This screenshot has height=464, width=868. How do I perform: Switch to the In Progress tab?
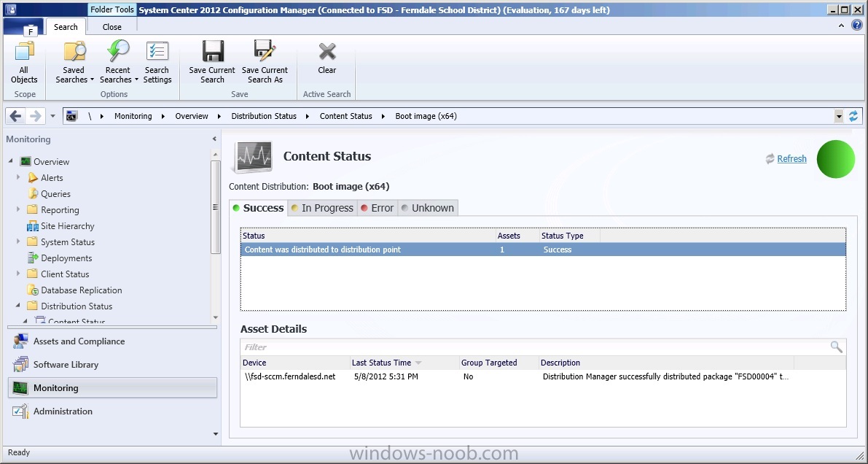[322, 208]
